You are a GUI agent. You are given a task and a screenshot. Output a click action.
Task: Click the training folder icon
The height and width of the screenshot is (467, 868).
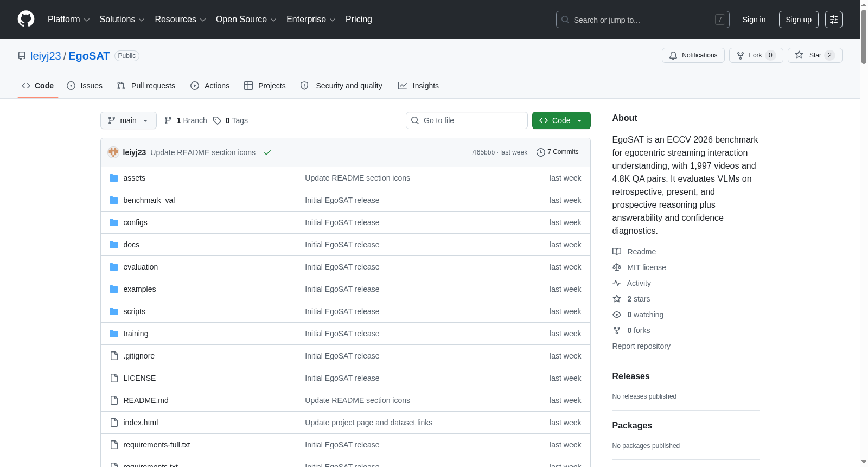tap(114, 334)
